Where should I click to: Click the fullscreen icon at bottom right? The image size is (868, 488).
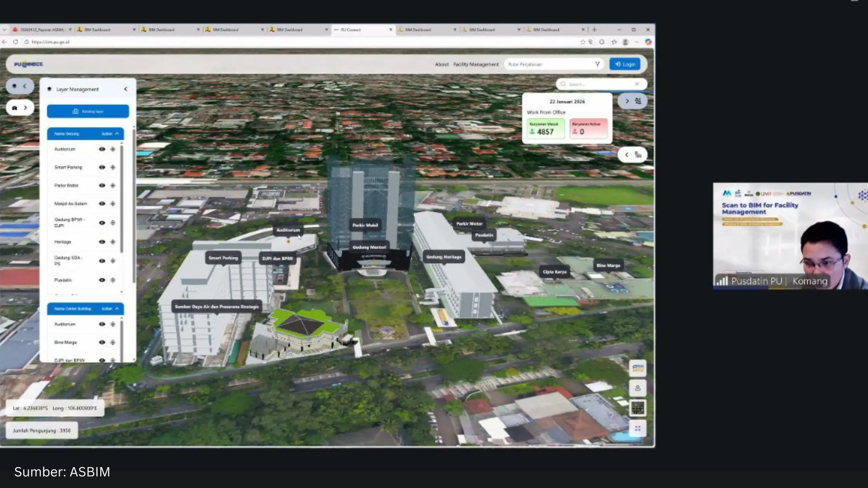coord(637,428)
